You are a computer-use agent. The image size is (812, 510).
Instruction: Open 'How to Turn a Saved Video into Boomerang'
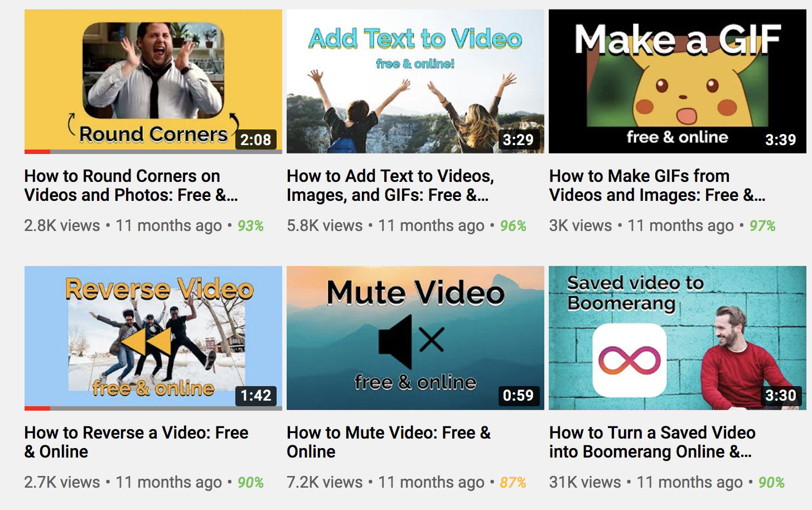pyautogui.click(x=652, y=441)
